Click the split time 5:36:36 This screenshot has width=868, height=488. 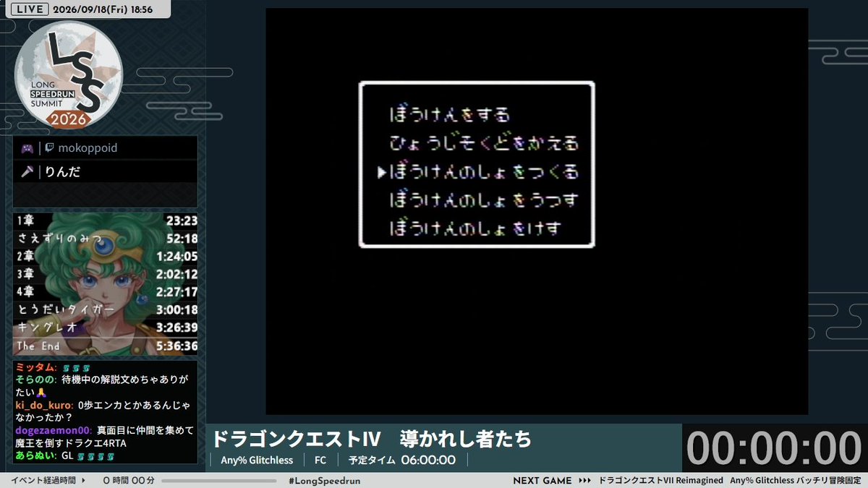click(176, 346)
